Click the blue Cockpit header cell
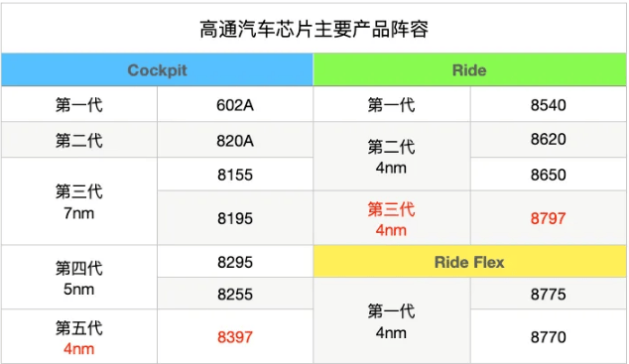 point(157,69)
